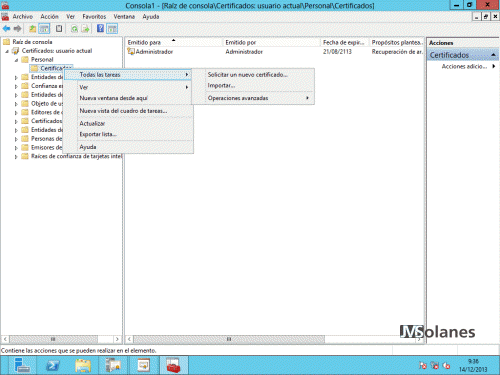Expand the Editores de folder node
The image size is (500, 375).
16,113
